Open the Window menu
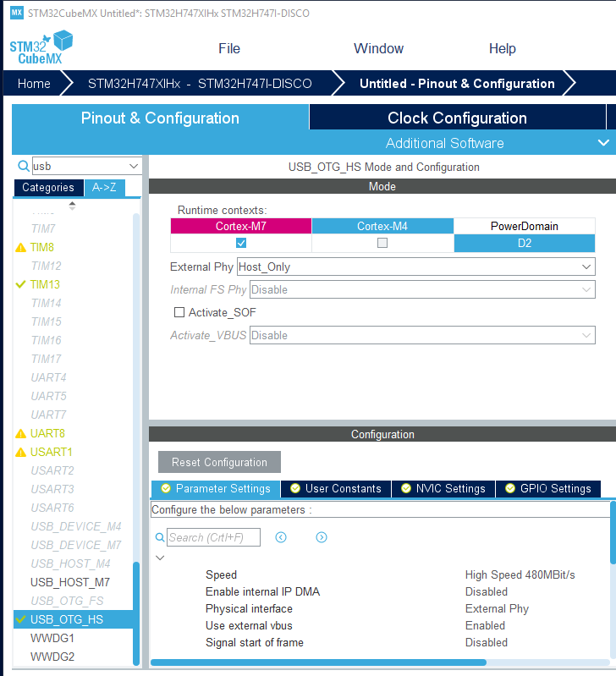 coord(378,48)
